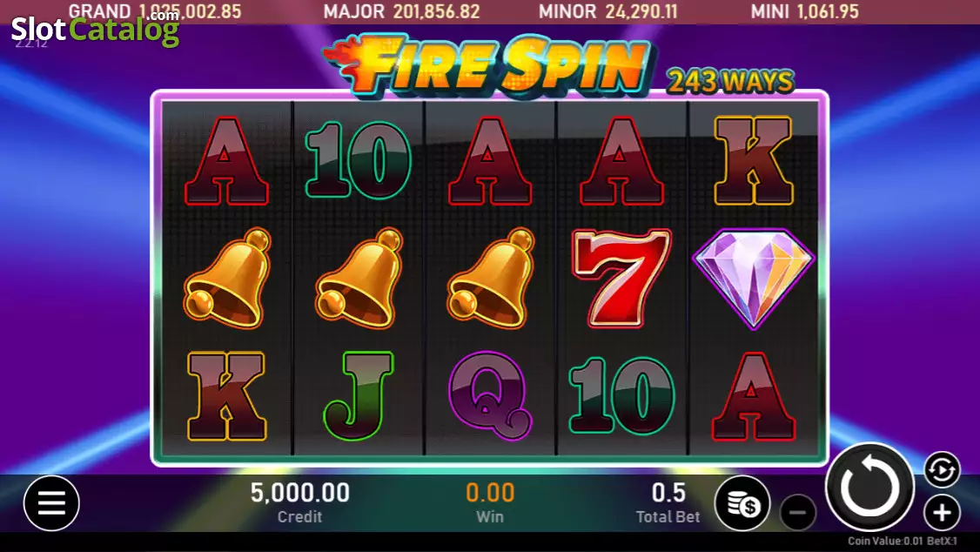Toggle the autoplay button

coord(942,469)
